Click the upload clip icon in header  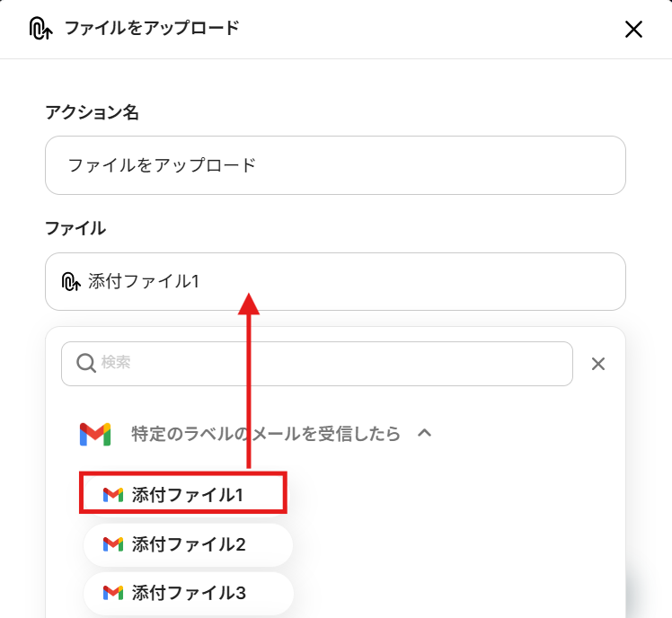click(40, 28)
